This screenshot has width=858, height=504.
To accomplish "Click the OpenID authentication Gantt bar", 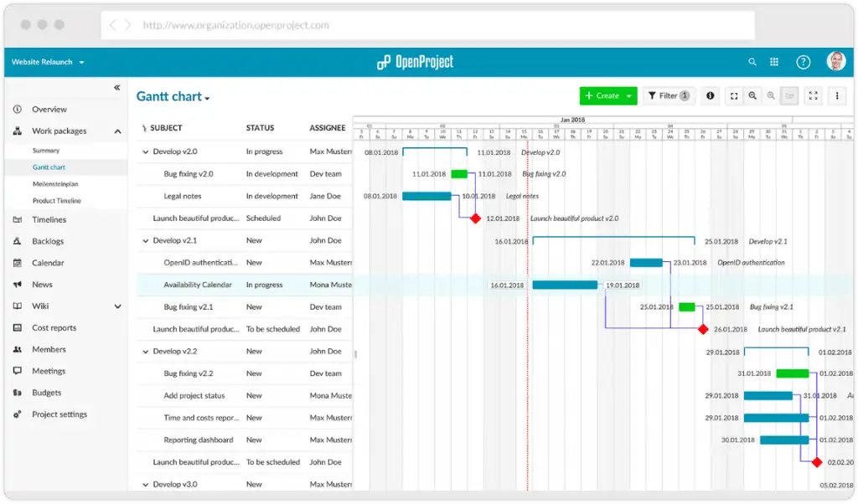I will tap(646, 263).
